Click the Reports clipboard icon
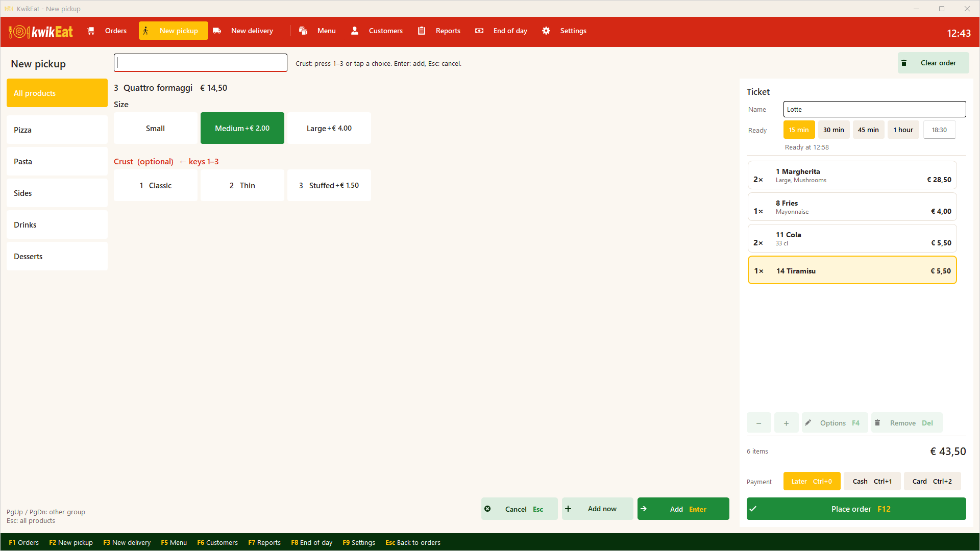 tap(422, 31)
